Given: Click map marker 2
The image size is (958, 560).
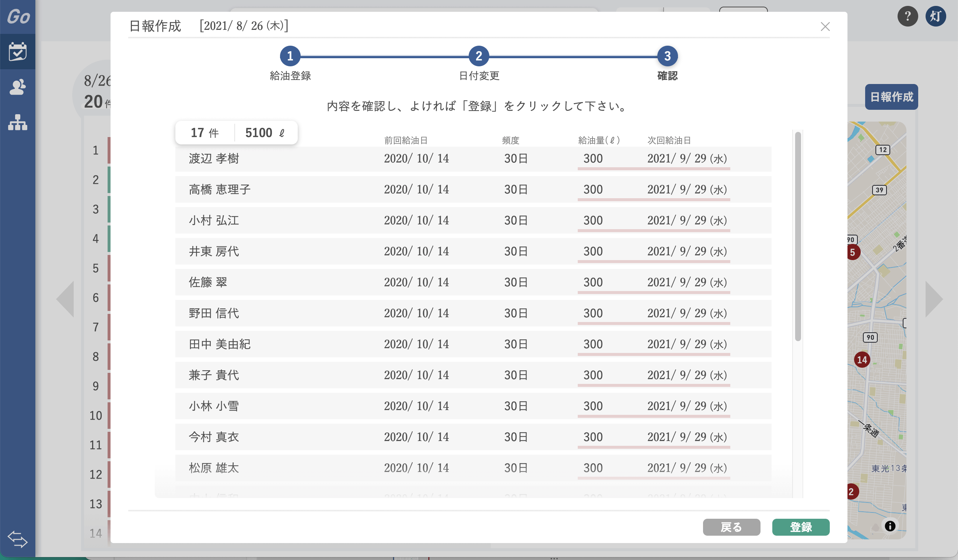Looking at the screenshot, I should (x=852, y=491).
